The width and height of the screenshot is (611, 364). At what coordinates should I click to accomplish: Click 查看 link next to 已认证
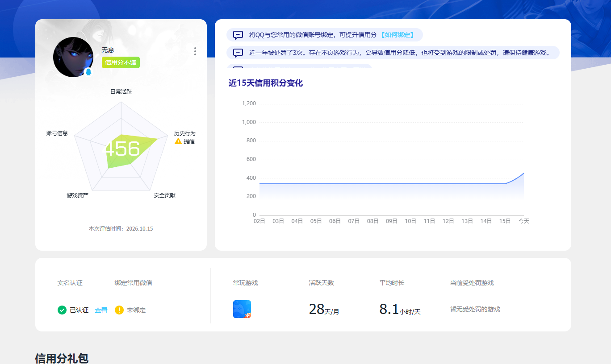101,310
